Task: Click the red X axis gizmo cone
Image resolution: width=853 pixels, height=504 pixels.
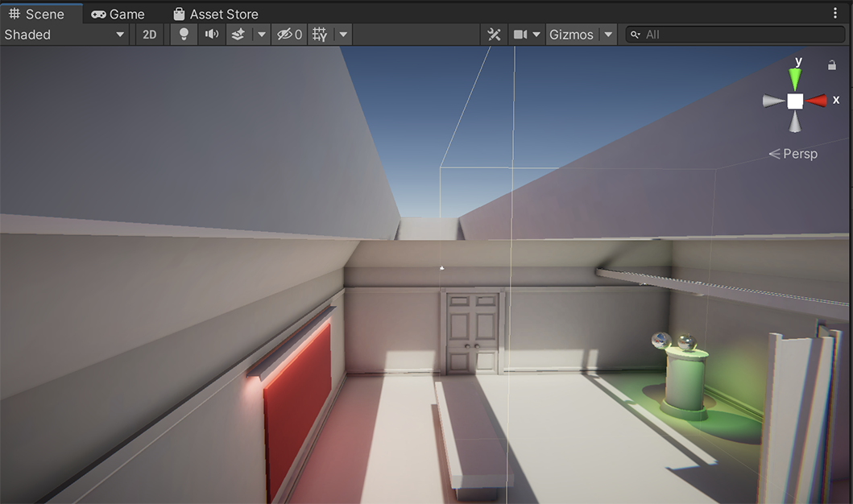Action: tap(818, 101)
